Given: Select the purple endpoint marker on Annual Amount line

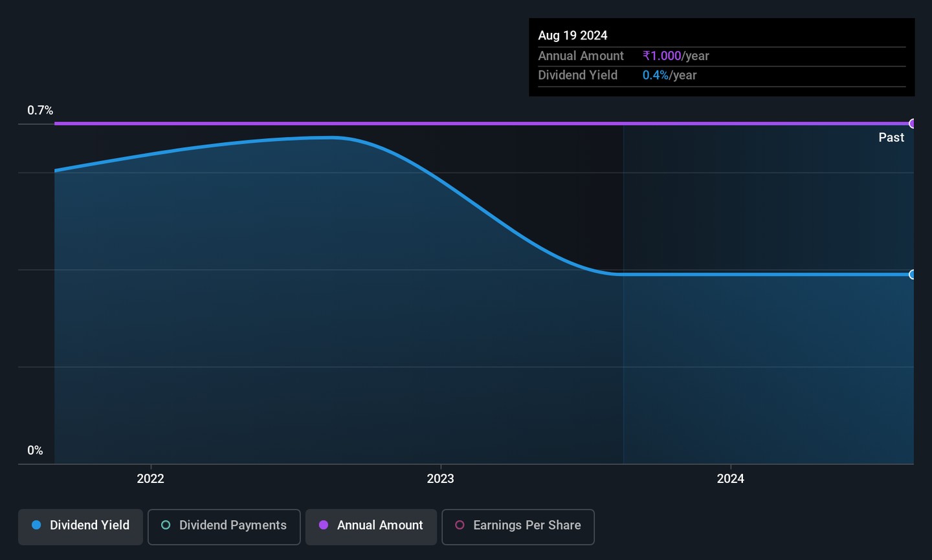Looking at the screenshot, I should point(913,124).
